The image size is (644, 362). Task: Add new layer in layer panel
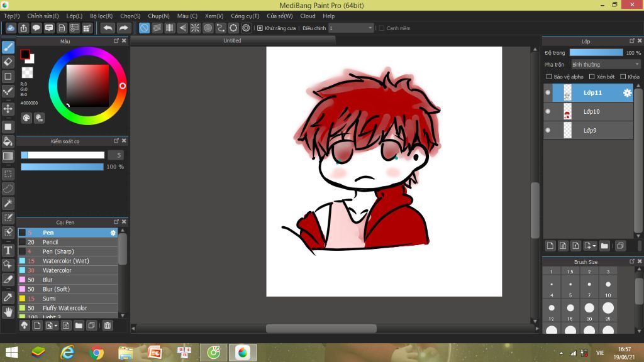coord(550,246)
